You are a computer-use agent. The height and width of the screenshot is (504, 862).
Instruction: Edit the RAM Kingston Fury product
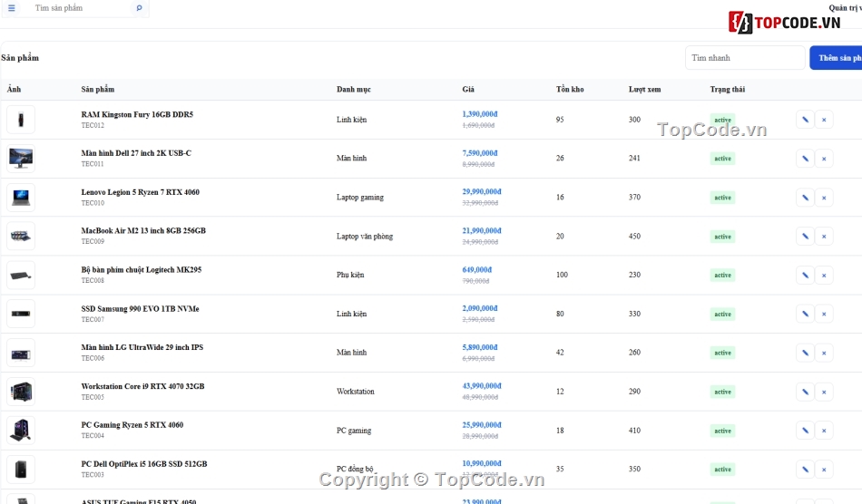point(805,120)
